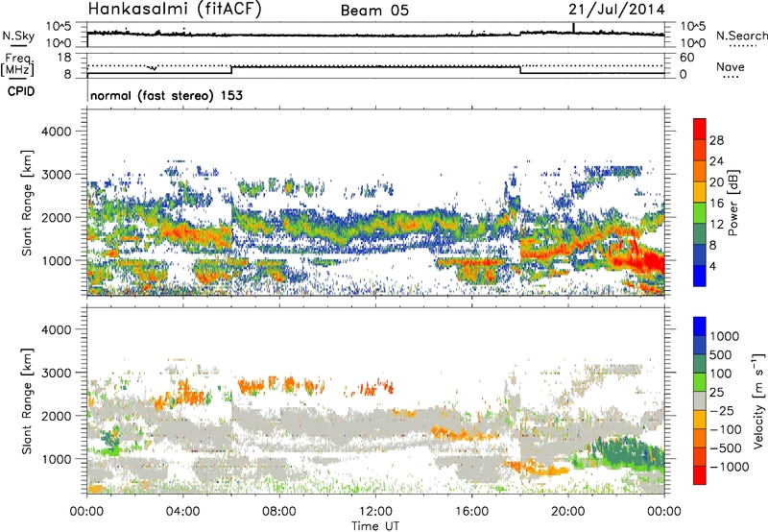Select the red bottom segment of Velocity color bar
Viewport: 768px width, 532px height.
(x=700, y=475)
